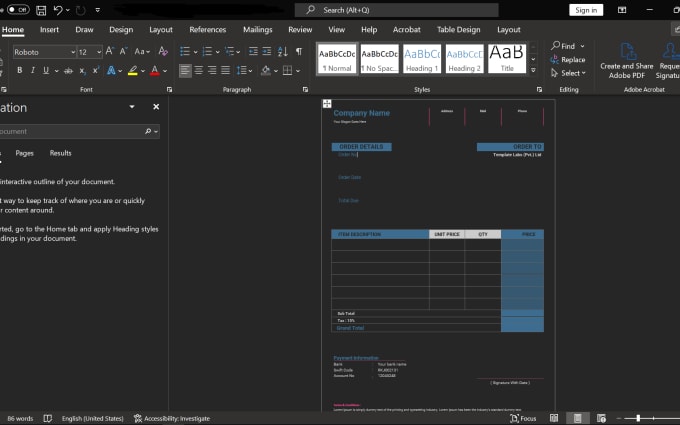The image size is (680, 425).
Task: Click the Text Effects icon
Action: click(x=111, y=70)
